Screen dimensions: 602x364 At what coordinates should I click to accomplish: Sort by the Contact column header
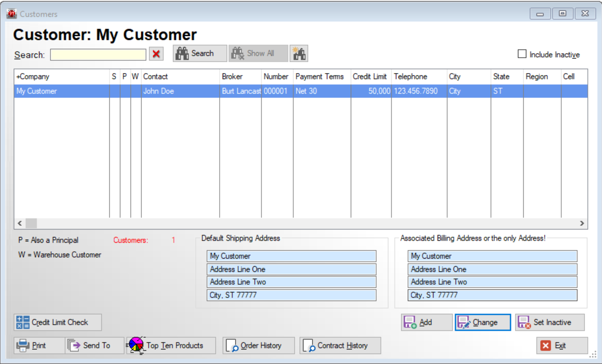pos(180,77)
